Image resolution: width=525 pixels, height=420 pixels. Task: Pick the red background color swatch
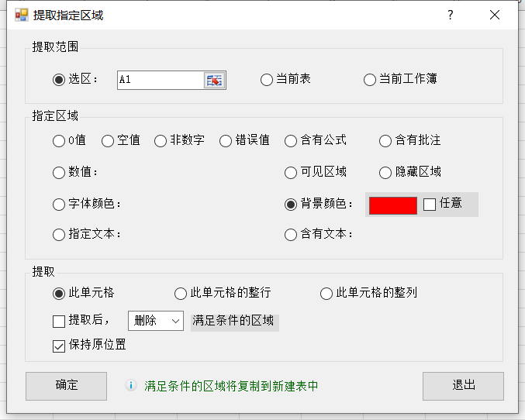[393, 205]
